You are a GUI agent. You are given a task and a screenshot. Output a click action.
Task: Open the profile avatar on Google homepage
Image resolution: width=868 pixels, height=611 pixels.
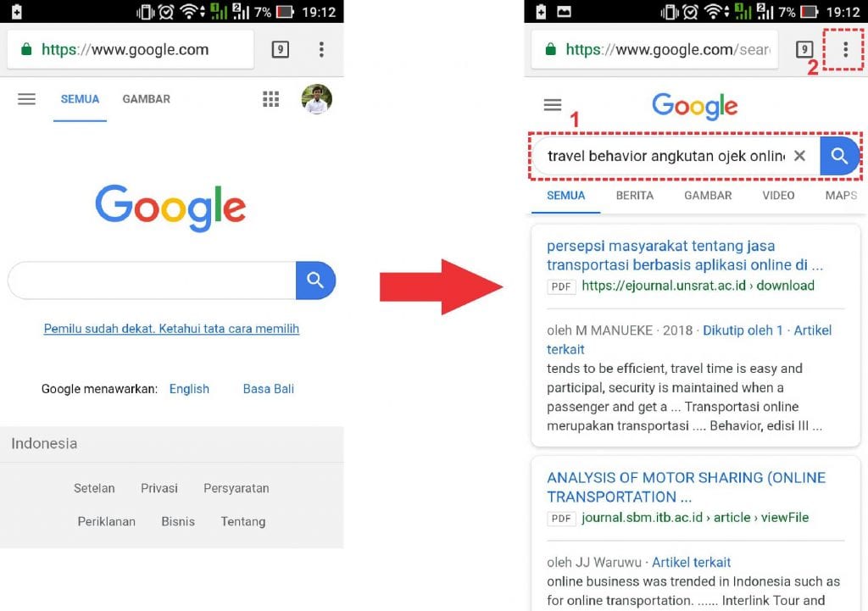pos(317,99)
